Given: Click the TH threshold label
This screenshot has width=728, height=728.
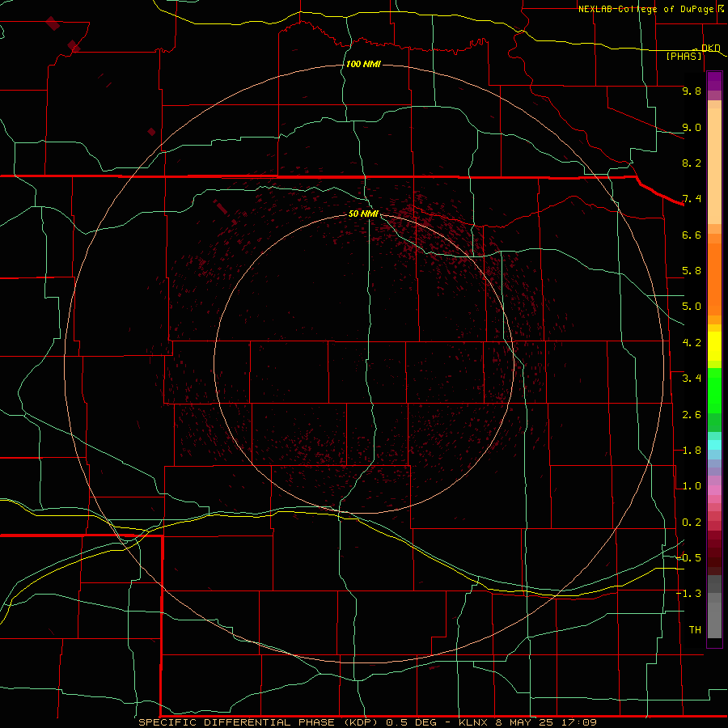Looking at the screenshot, I should [695, 630].
